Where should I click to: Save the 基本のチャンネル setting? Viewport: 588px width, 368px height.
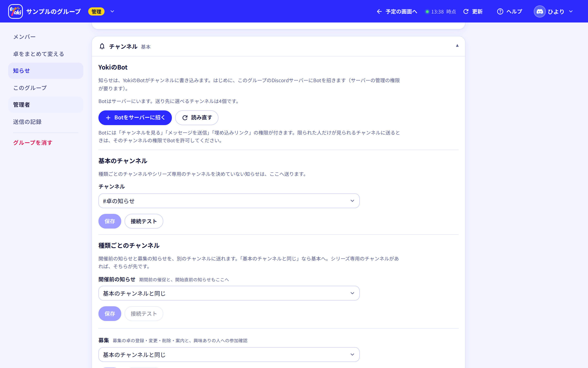click(x=110, y=221)
